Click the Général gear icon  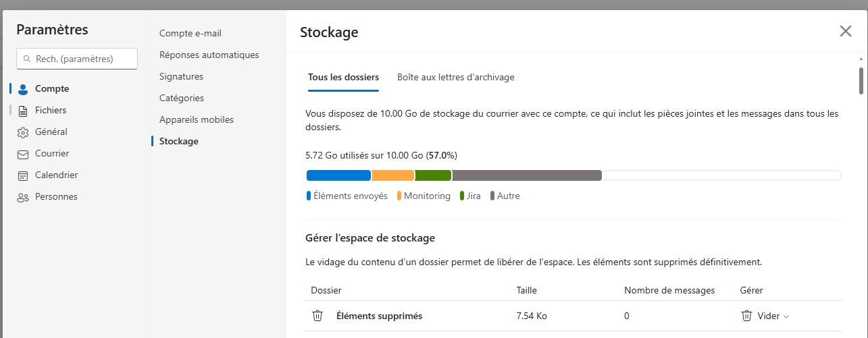tap(23, 132)
